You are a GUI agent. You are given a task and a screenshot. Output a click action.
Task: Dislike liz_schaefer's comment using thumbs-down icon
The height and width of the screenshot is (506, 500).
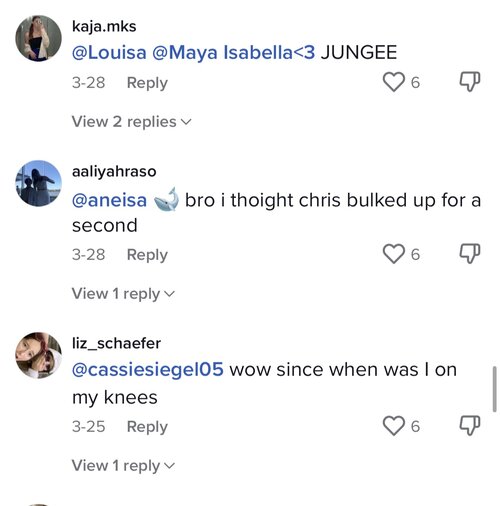pos(470,426)
